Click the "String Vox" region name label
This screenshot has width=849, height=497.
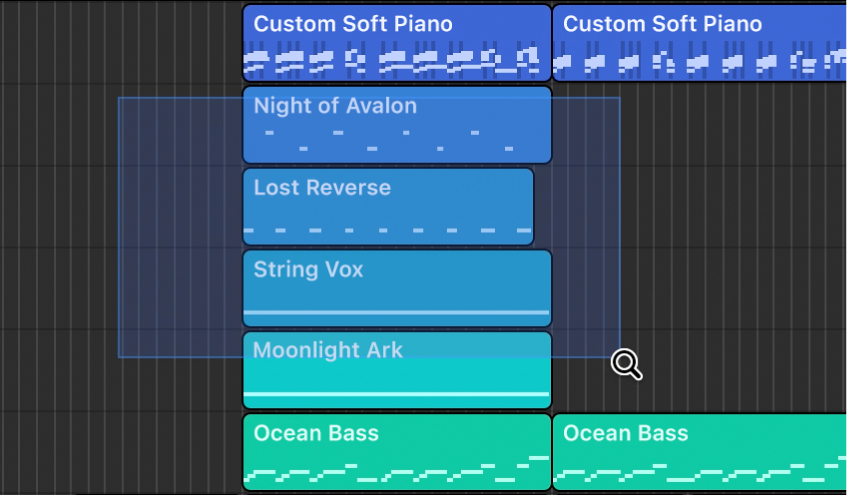(308, 269)
